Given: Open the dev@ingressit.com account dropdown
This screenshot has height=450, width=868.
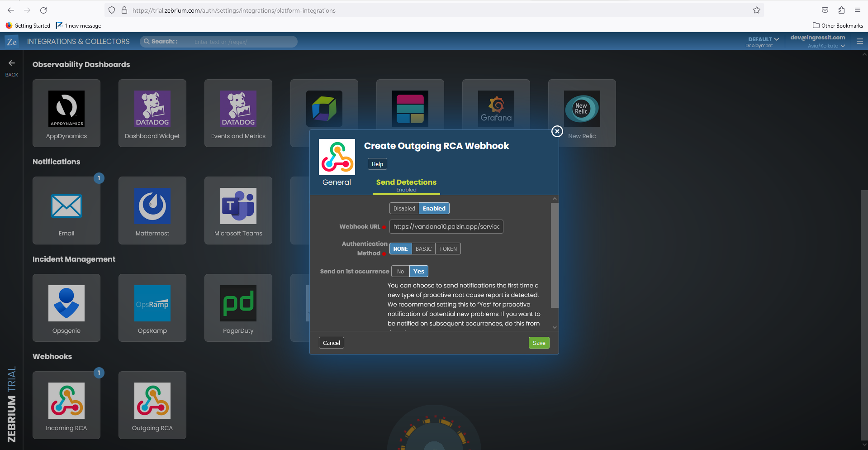Looking at the screenshot, I should pos(818,41).
